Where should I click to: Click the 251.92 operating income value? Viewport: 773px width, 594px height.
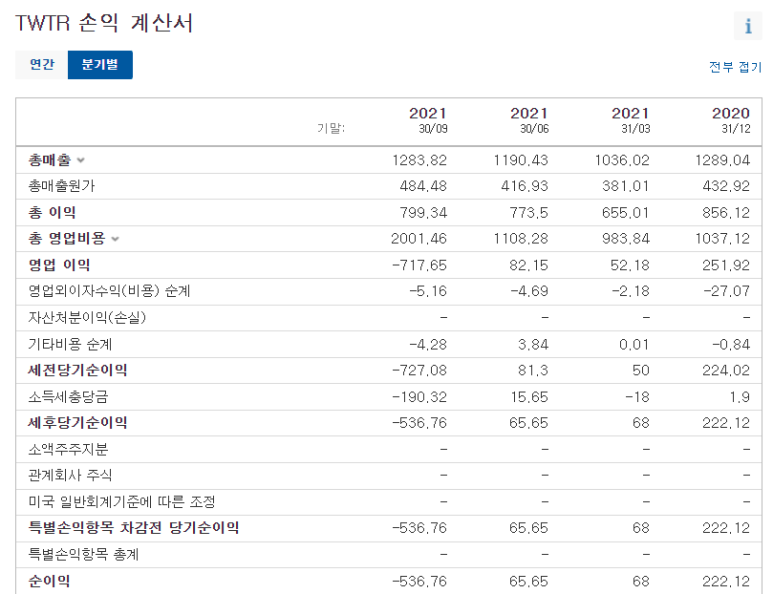tap(727, 266)
